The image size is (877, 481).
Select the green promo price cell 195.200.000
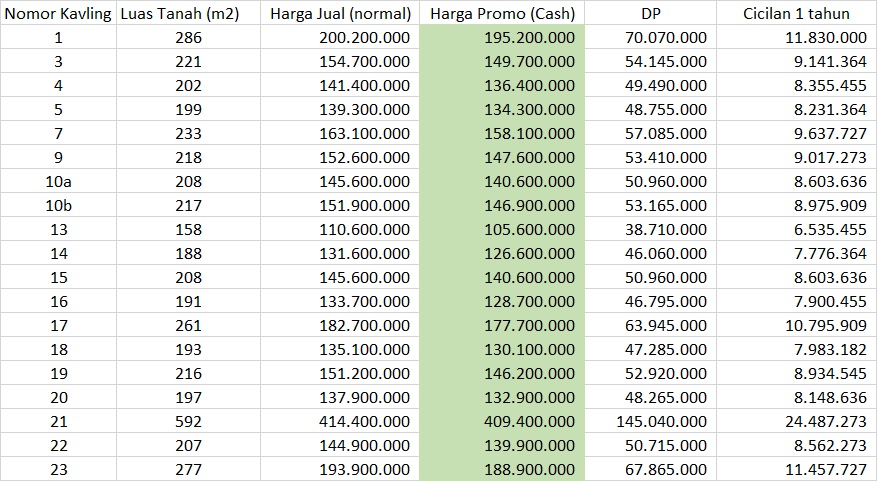(x=502, y=38)
